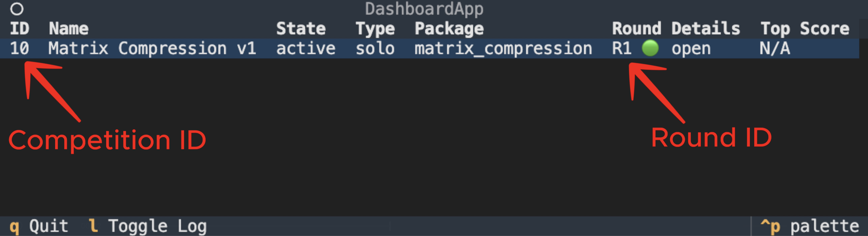The height and width of the screenshot is (236, 868).
Task: Select the Type column header
Action: (x=375, y=29)
